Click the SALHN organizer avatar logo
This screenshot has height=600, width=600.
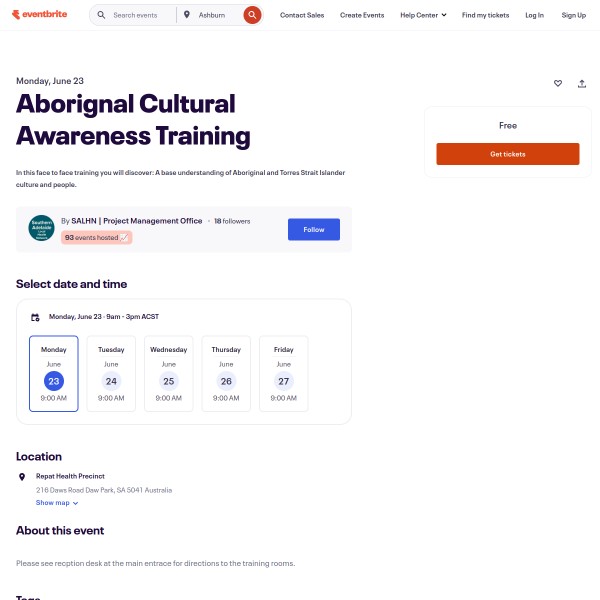tap(41, 228)
